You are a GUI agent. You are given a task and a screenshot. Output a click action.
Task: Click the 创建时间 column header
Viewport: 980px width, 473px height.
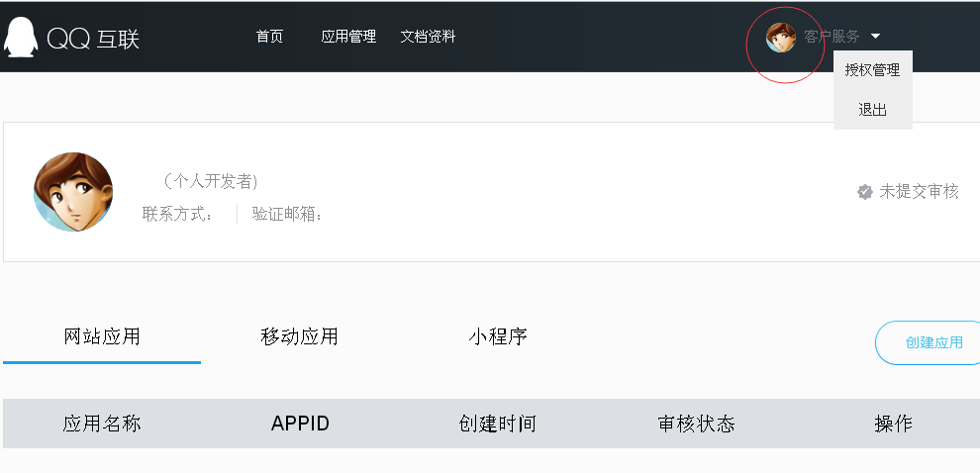click(498, 424)
